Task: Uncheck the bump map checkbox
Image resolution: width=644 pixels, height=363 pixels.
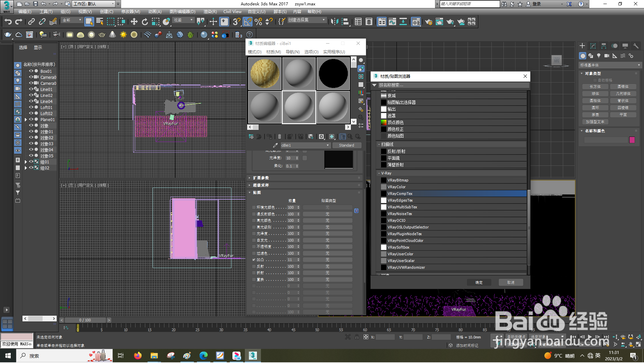Action: coord(254,260)
